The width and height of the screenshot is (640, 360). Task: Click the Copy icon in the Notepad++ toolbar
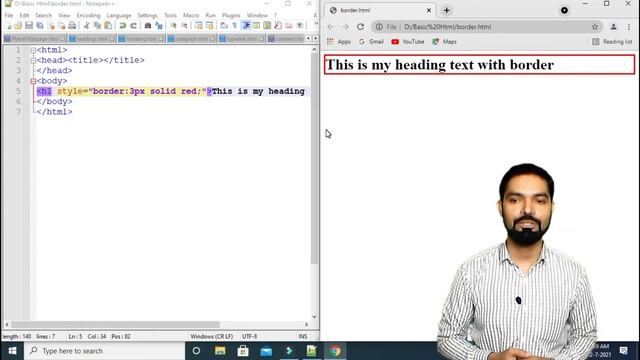pos(97,26)
